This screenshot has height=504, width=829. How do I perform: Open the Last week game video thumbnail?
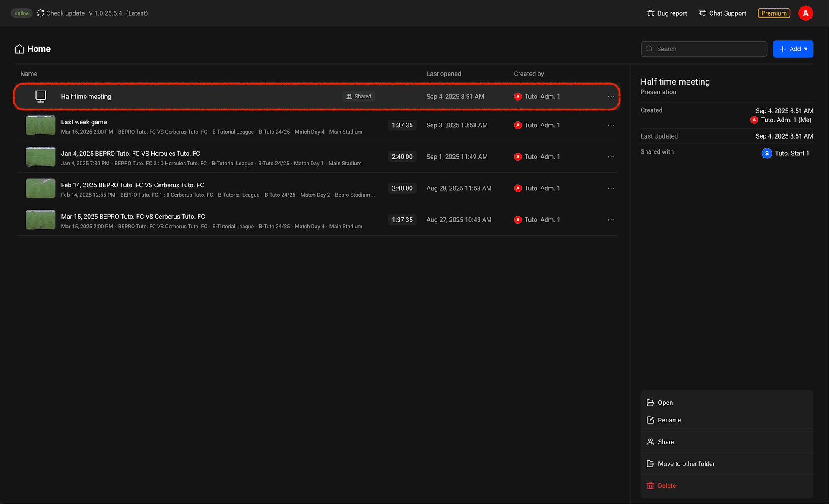point(41,125)
